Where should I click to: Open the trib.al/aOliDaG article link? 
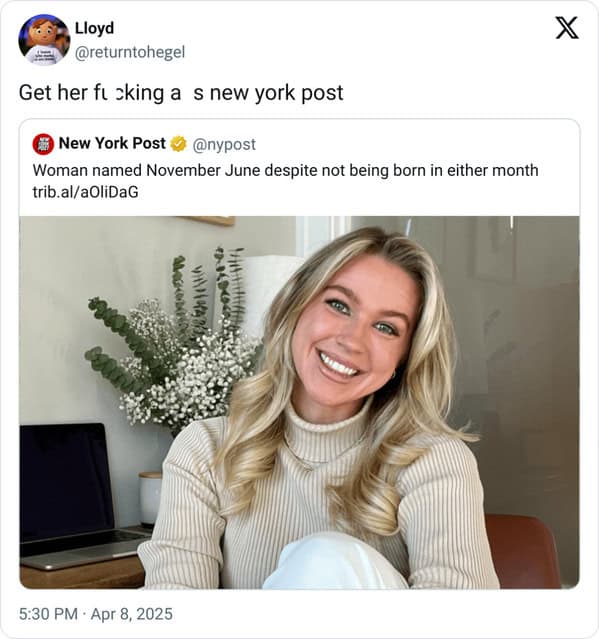pyautogui.click(x=86, y=192)
